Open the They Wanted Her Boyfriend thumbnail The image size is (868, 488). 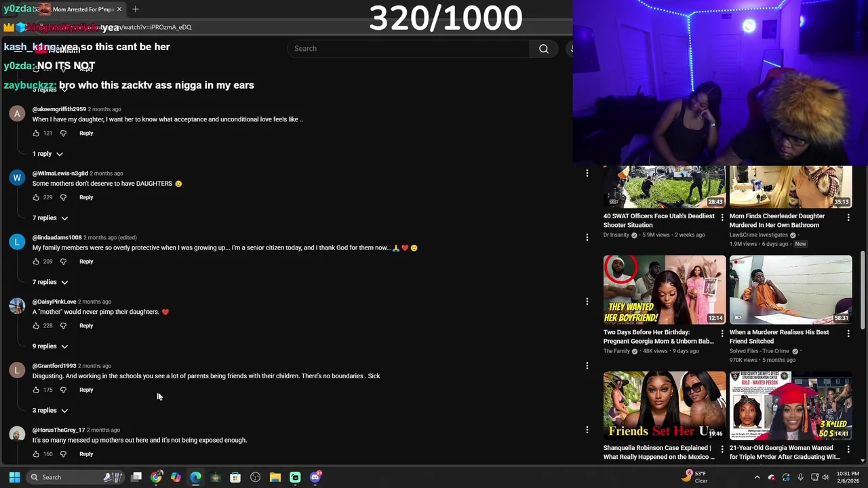tap(665, 289)
